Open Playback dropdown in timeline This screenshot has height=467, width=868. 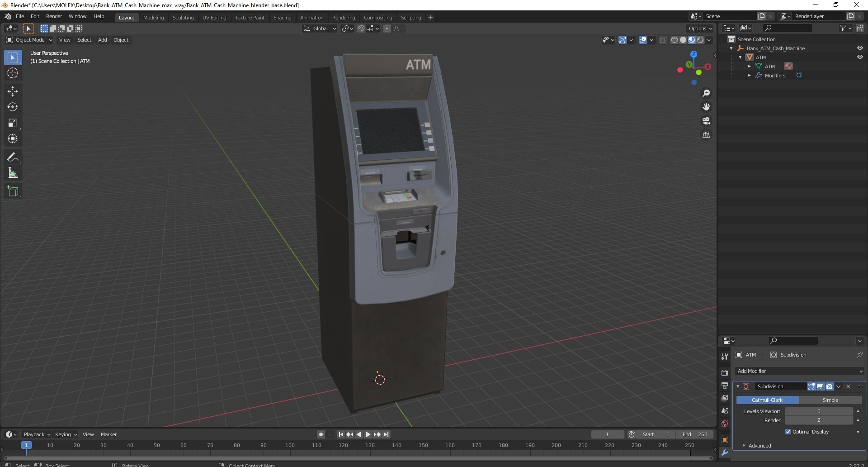37,434
